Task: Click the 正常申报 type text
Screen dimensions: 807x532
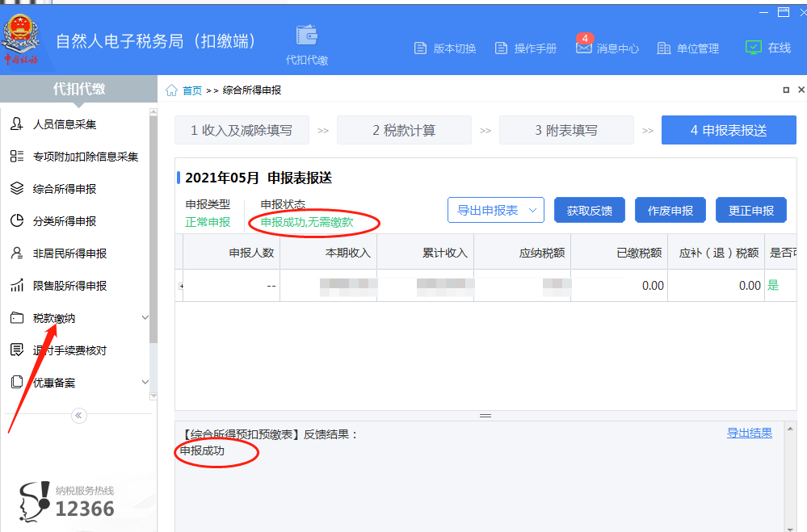Action: point(208,222)
